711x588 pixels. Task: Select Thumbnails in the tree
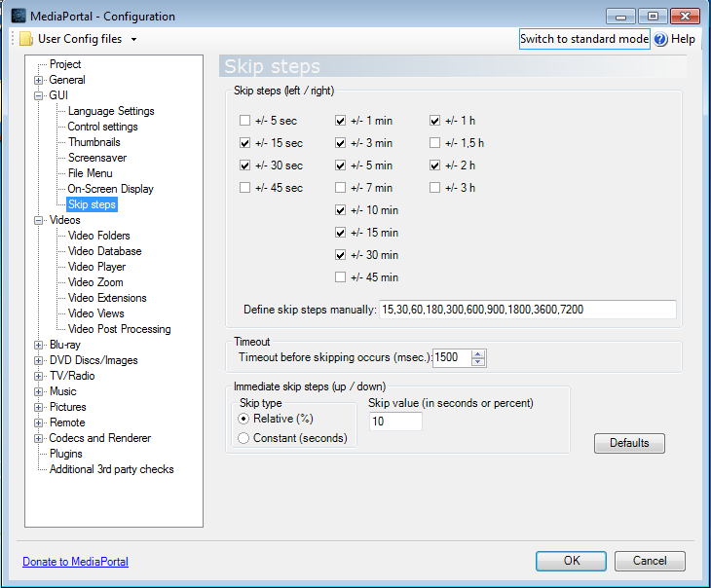coord(94,142)
